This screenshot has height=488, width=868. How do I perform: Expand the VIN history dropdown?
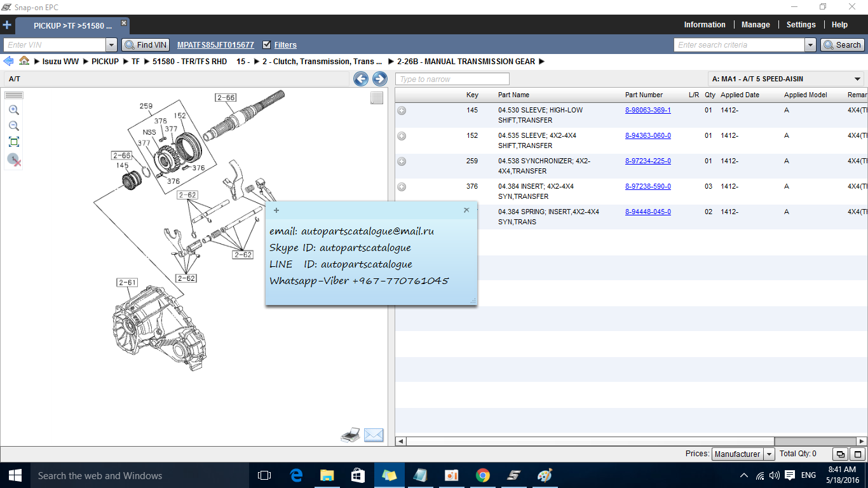[x=111, y=45]
